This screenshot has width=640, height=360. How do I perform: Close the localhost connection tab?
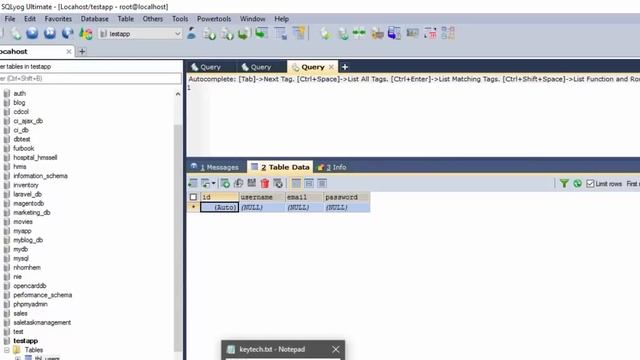point(69,51)
